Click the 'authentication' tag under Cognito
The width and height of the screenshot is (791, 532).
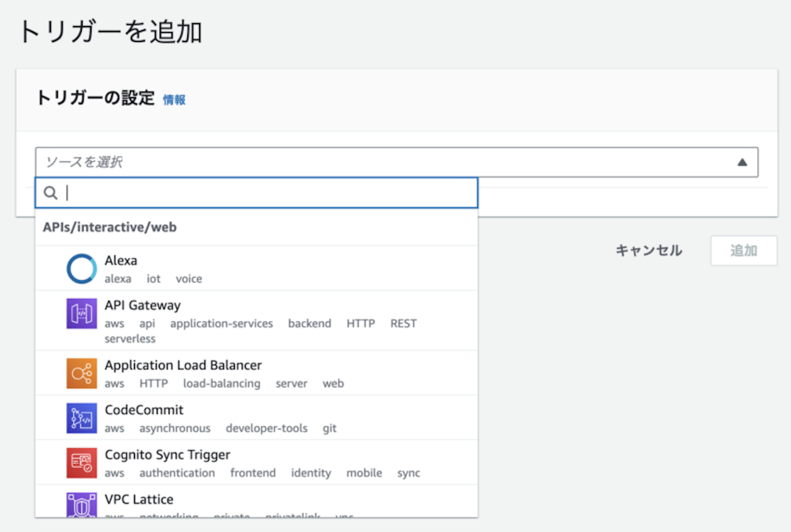click(177, 473)
